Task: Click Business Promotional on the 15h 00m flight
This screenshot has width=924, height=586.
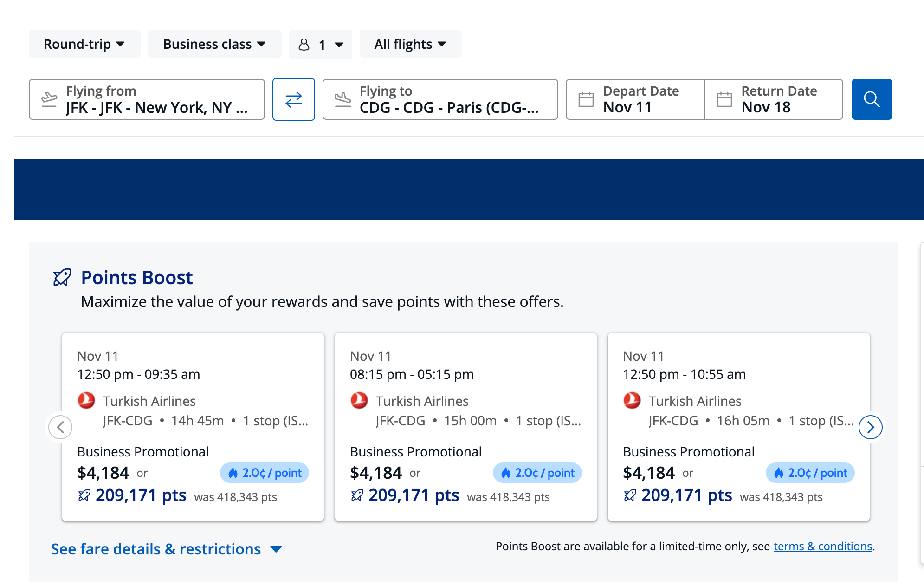Action: (416, 452)
